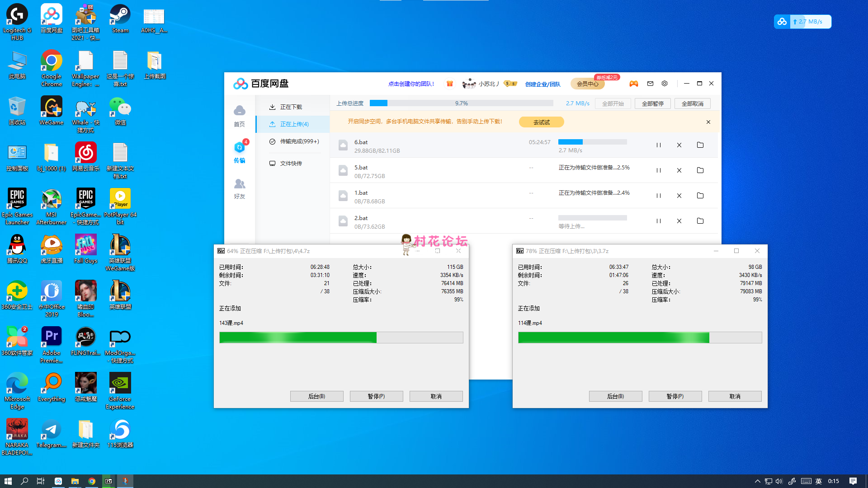
Task: Click the Baidu Netdisk game controller icon
Action: point(634,84)
